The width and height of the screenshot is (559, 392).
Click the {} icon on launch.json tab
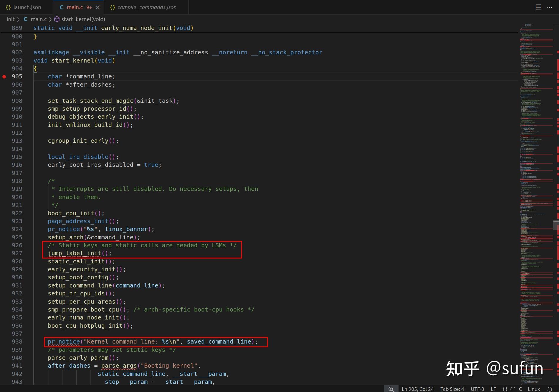pyautogui.click(x=8, y=7)
